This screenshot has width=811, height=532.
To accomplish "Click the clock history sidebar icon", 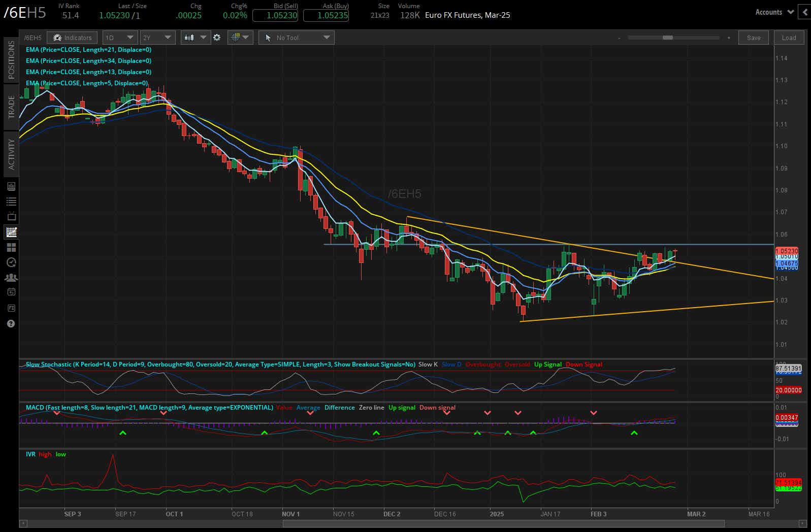I will (x=11, y=262).
